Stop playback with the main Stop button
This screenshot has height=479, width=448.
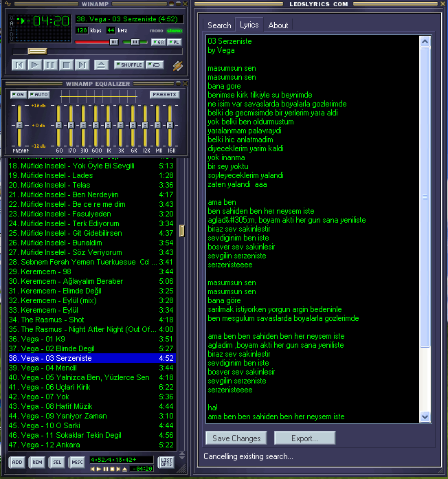pyautogui.click(x=67, y=65)
